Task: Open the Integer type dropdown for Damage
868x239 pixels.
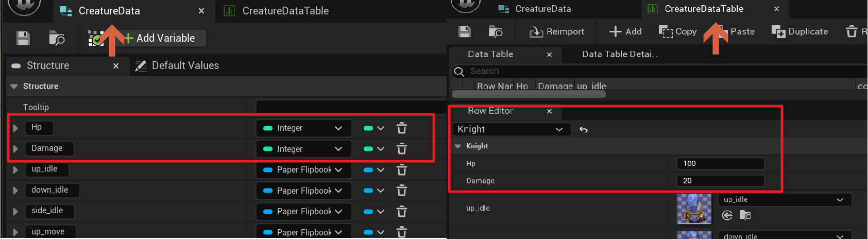Action: 303,149
